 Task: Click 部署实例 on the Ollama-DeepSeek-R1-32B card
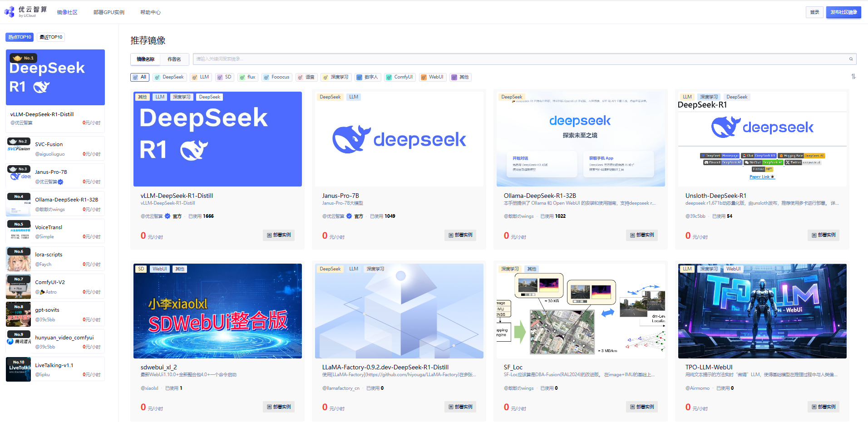pyautogui.click(x=642, y=235)
